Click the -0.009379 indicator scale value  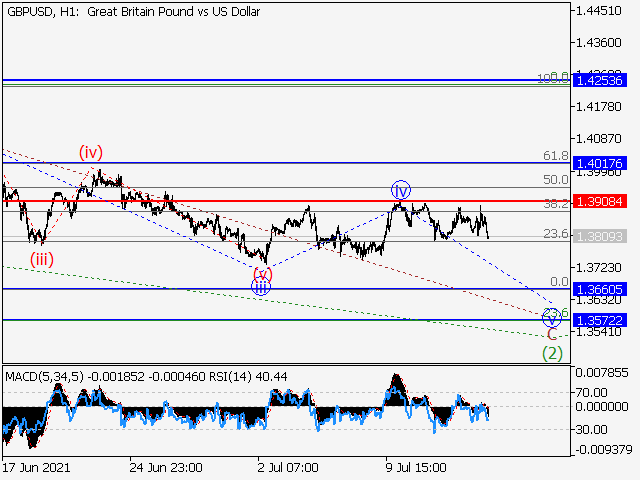coord(604,450)
